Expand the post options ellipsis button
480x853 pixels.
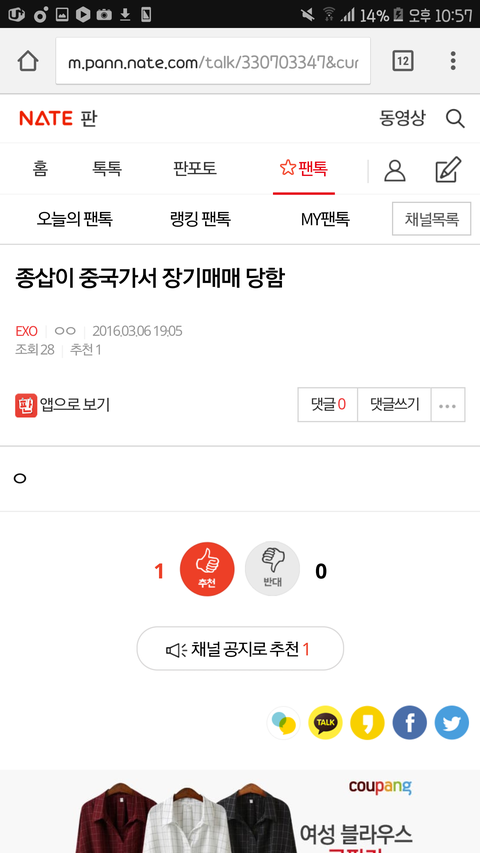point(448,405)
